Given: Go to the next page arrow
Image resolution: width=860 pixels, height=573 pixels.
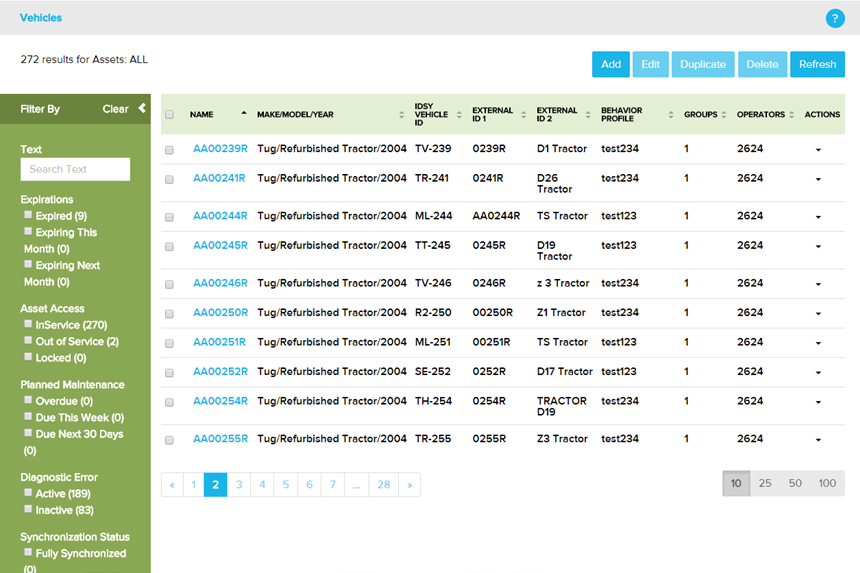Looking at the screenshot, I should [x=409, y=485].
